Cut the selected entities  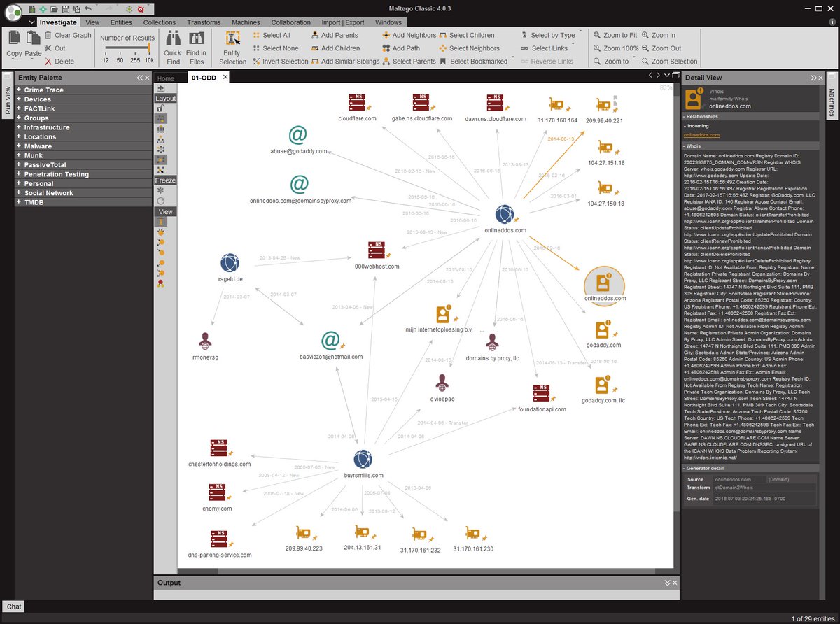(55, 48)
